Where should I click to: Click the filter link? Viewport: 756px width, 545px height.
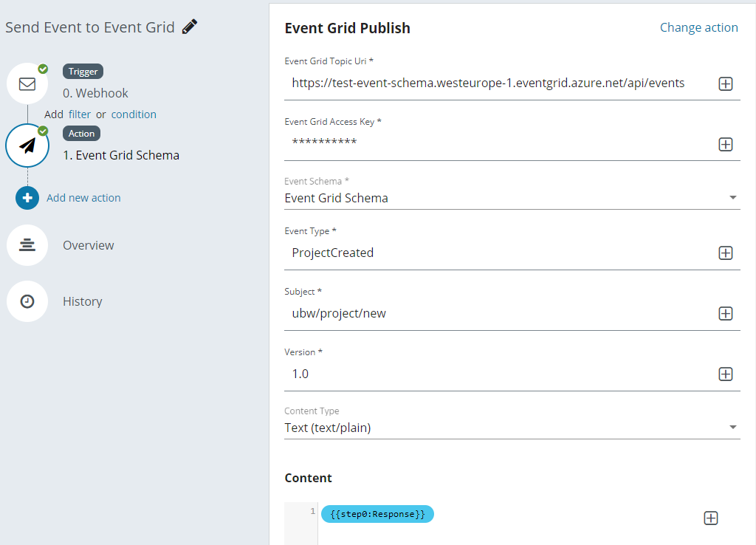[x=80, y=114]
